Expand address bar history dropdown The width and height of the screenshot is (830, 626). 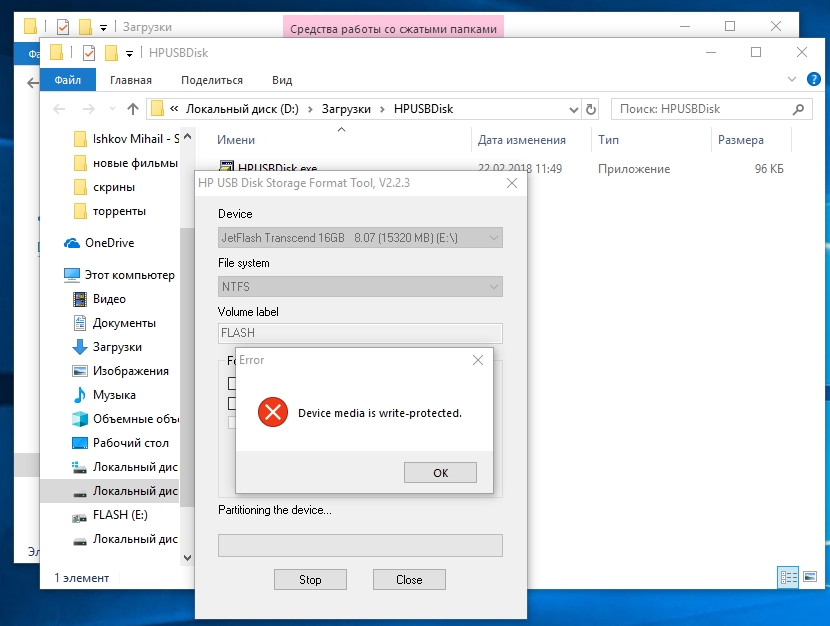[573, 109]
